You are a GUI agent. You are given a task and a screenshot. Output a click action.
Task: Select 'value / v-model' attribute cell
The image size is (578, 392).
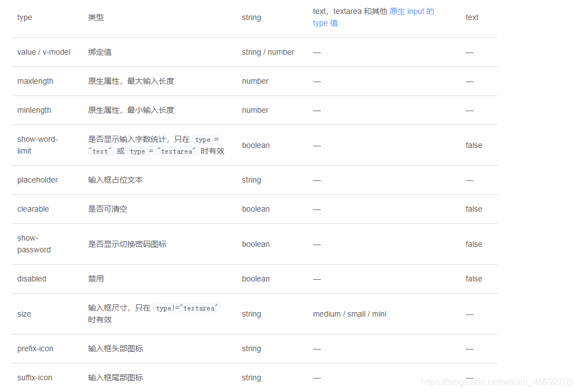click(x=44, y=52)
